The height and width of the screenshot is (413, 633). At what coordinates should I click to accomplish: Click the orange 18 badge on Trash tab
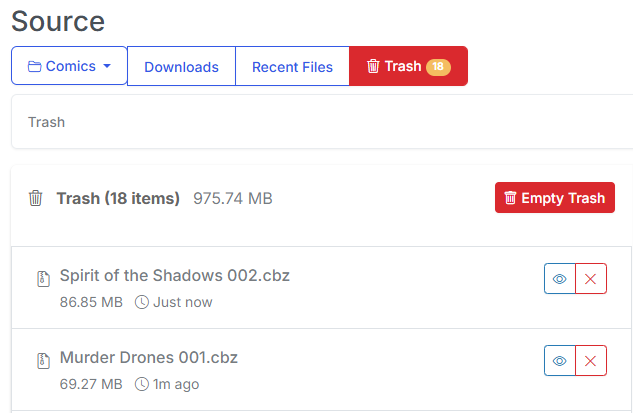tap(438, 67)
